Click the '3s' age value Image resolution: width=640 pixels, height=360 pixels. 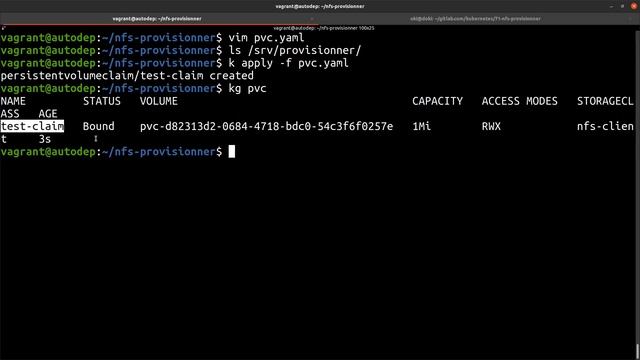click(x=45, y=139)
